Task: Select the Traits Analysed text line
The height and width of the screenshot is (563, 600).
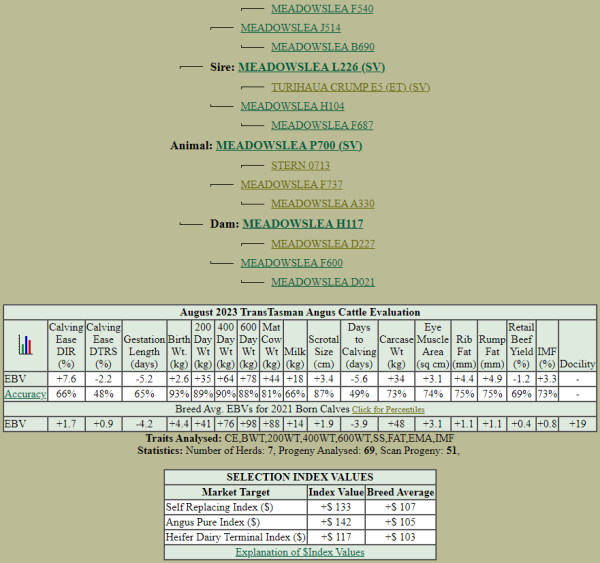Action: (300, 438)
